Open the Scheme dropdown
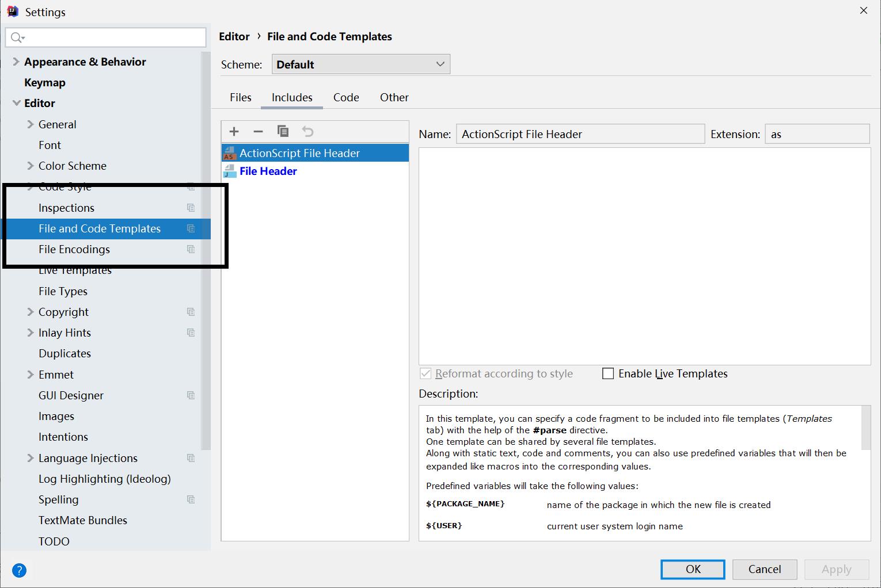 [360, 64]
